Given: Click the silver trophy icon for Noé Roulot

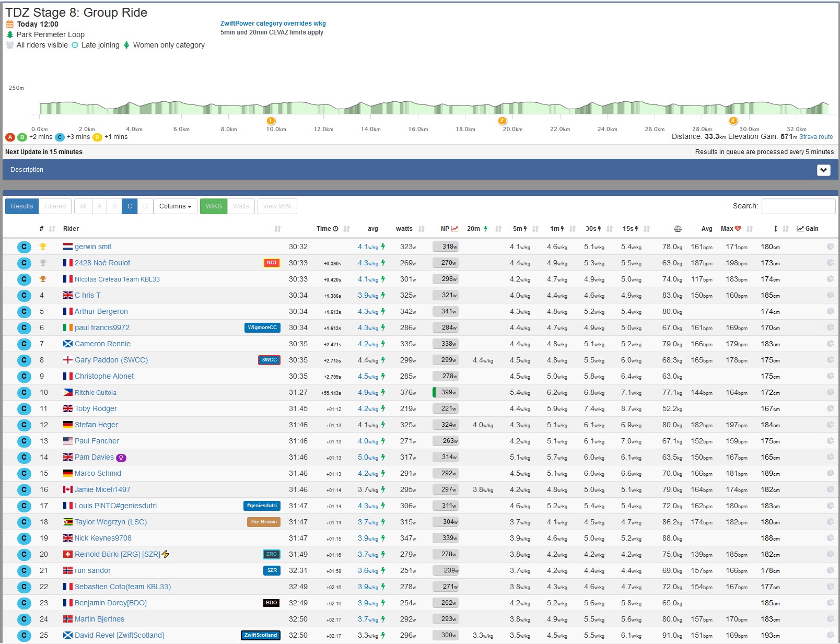Looking at the screenshot, I should click(x=43, y=263).
